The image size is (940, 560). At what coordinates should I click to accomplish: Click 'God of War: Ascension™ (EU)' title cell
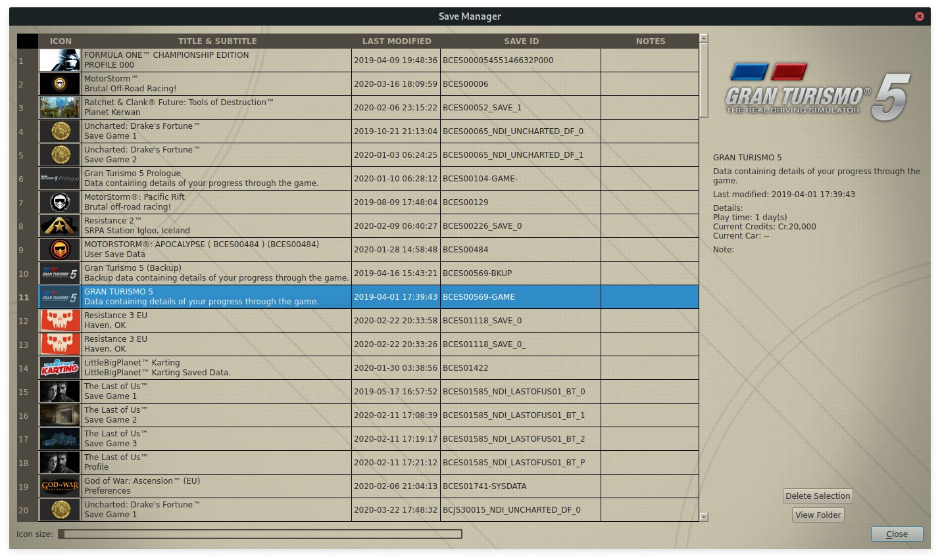coord(217,486)
